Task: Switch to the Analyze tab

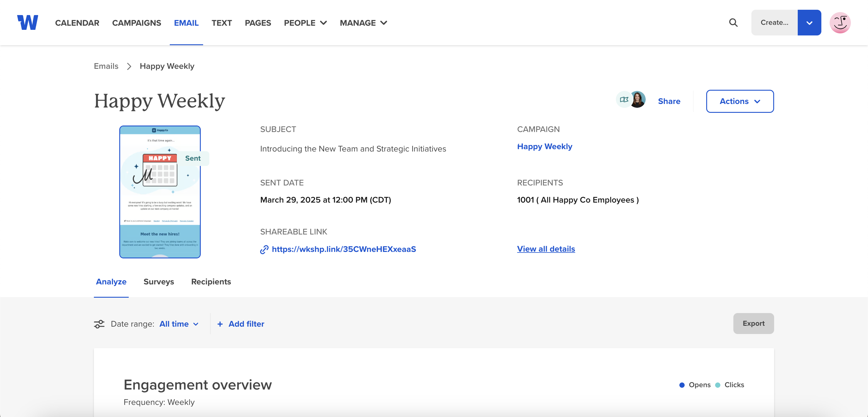Action: click(111, 282)
